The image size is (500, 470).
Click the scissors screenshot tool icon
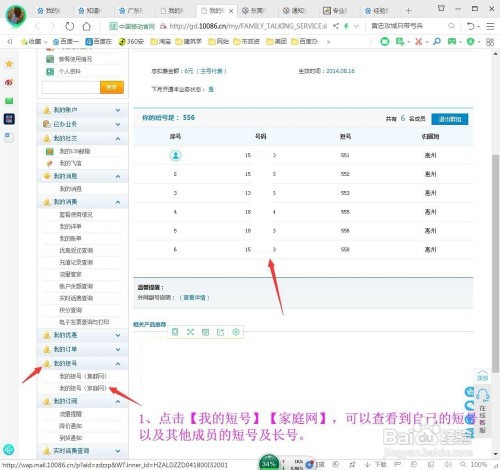pyautogui.click(x=418, y=42)
